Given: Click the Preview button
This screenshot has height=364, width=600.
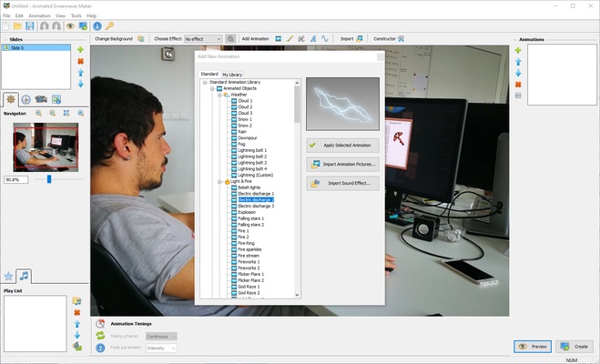Looking at the screenshot, I should [x=533, y=347].
